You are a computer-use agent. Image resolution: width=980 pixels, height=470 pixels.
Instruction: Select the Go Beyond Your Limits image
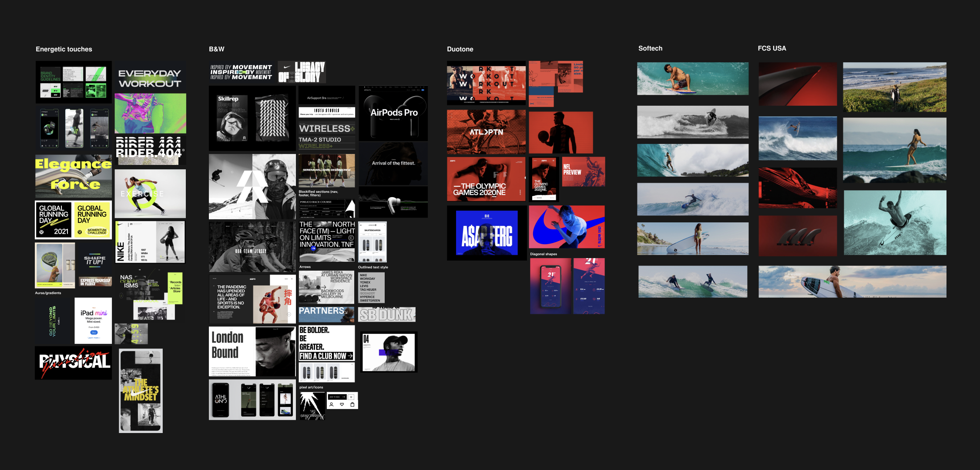coord(54,321)
